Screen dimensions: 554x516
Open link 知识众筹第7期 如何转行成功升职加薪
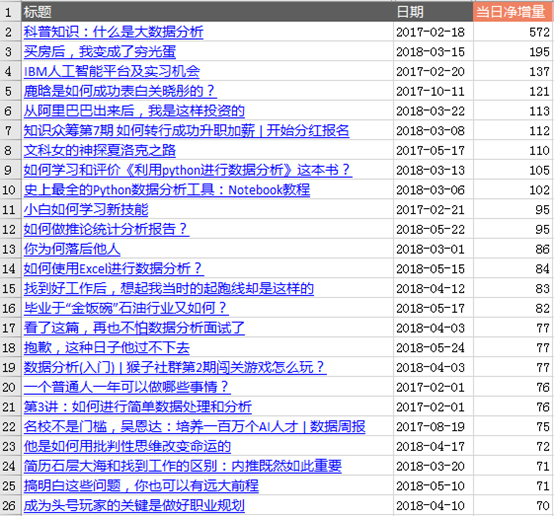pos(139,131)
